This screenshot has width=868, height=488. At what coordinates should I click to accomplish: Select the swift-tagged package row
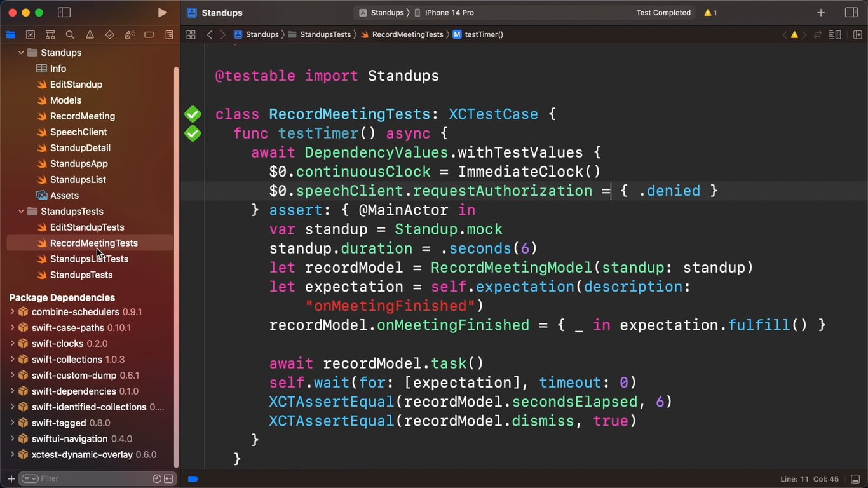point(90,423)
